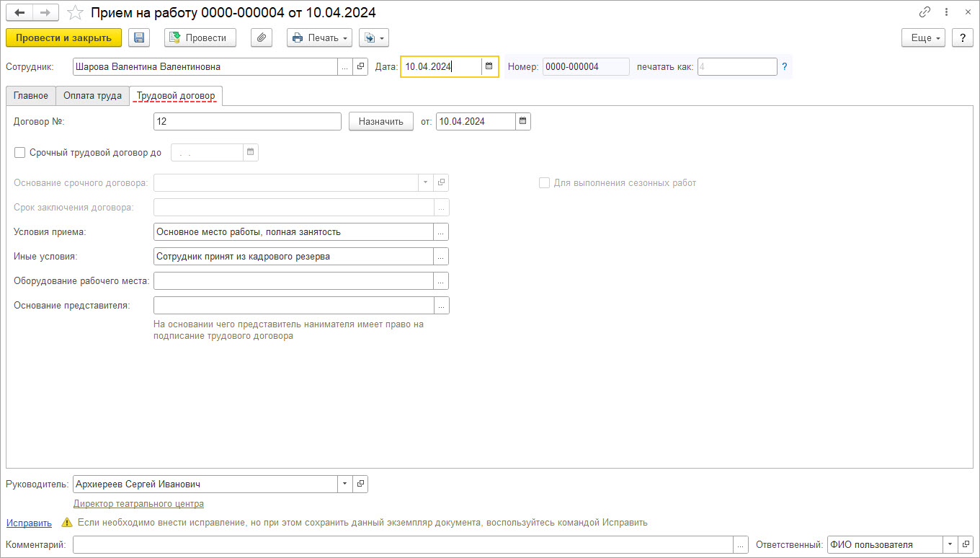The width and height of the screenshot is (980, 558).
Task: Click the Исправить link
Action: tap(29, 523)
